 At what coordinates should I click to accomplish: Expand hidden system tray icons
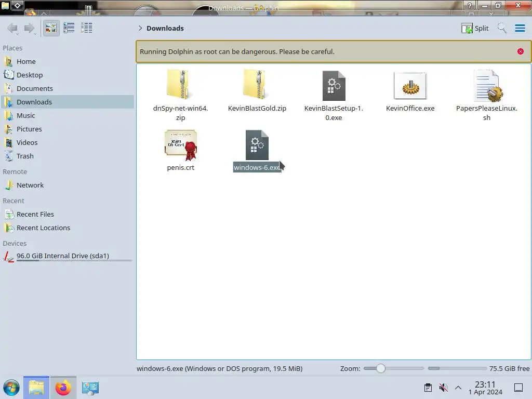click(458, 388)
